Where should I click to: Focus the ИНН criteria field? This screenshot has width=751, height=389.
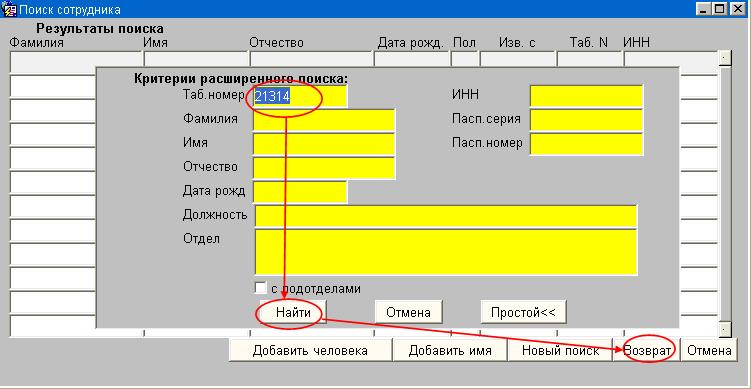586,96
